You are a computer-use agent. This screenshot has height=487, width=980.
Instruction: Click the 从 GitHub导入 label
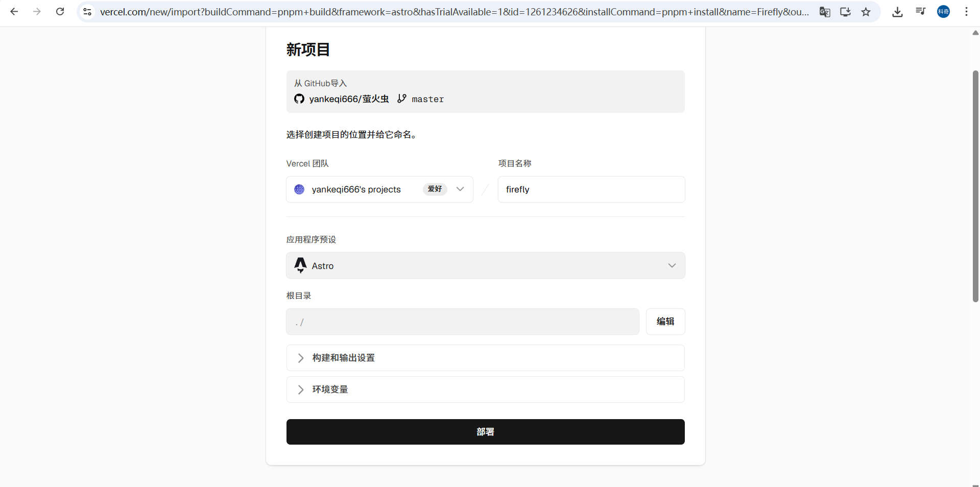(x=320, y=83)
